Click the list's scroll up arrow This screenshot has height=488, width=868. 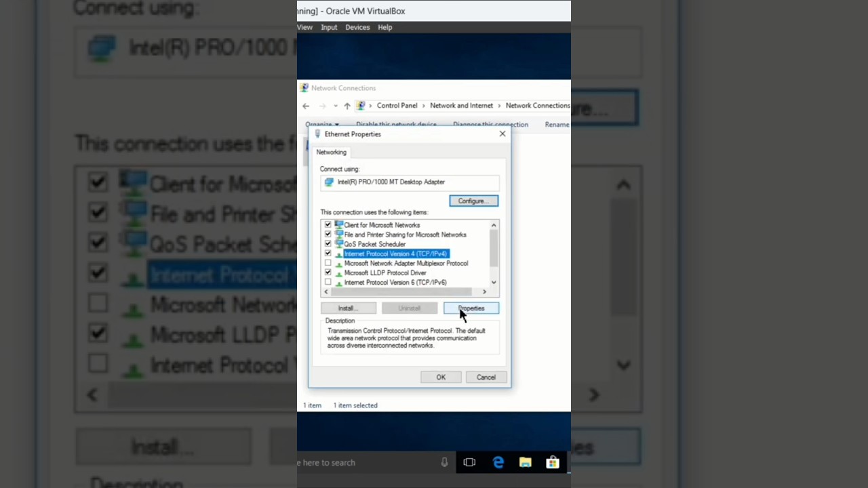(x=494, y=225)
